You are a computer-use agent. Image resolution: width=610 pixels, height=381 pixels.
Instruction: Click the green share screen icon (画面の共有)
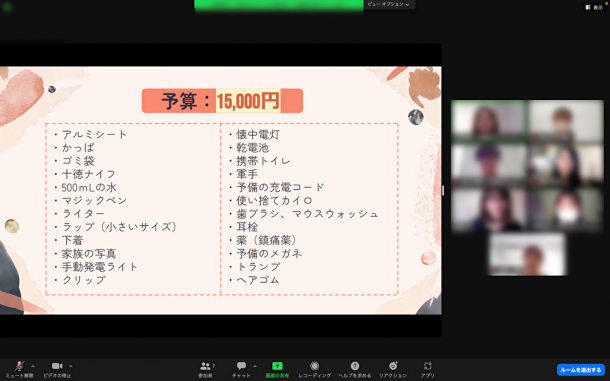pyautogui.click(x=277, y=366)
